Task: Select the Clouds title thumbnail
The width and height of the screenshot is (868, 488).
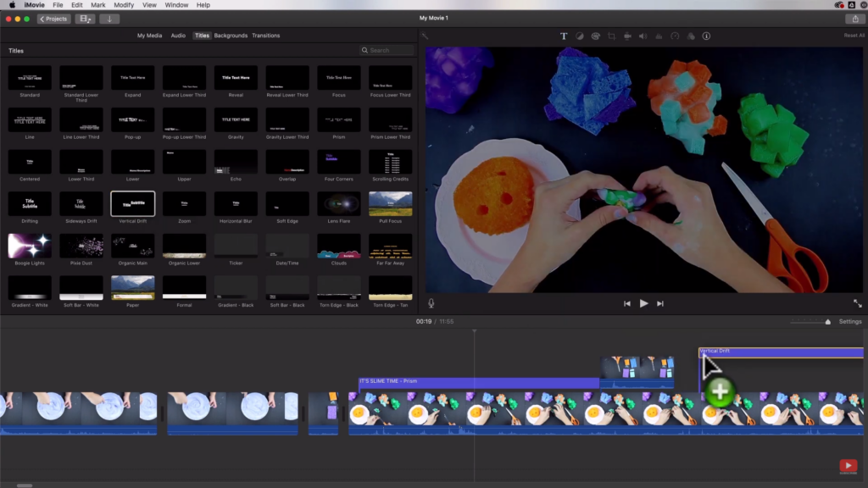Action: (339, 246)
